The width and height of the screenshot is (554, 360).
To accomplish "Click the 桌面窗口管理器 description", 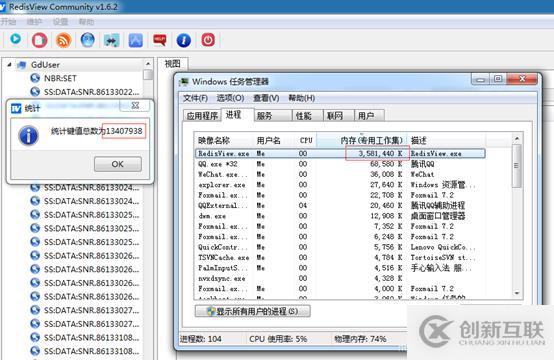I will coord(438,216).
